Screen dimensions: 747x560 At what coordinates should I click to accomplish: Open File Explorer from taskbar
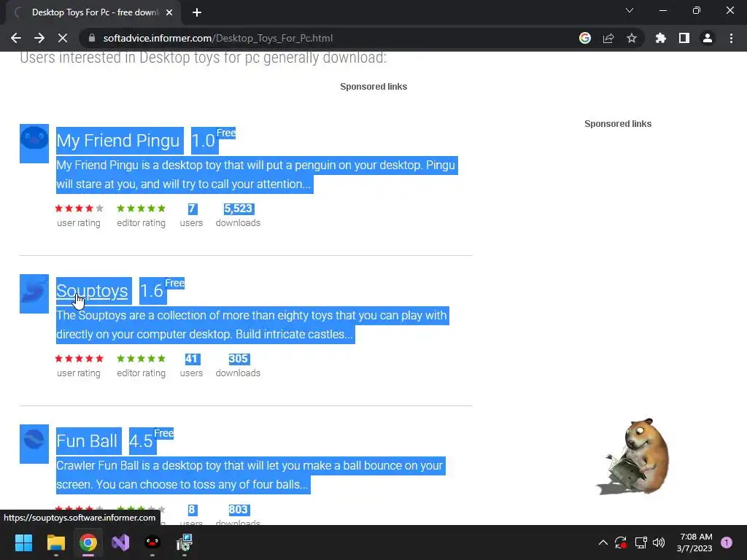(55, 542)
